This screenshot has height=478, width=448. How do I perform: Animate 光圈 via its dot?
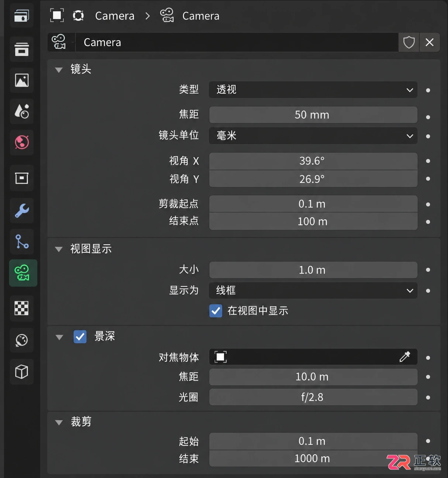coord(428,398)
